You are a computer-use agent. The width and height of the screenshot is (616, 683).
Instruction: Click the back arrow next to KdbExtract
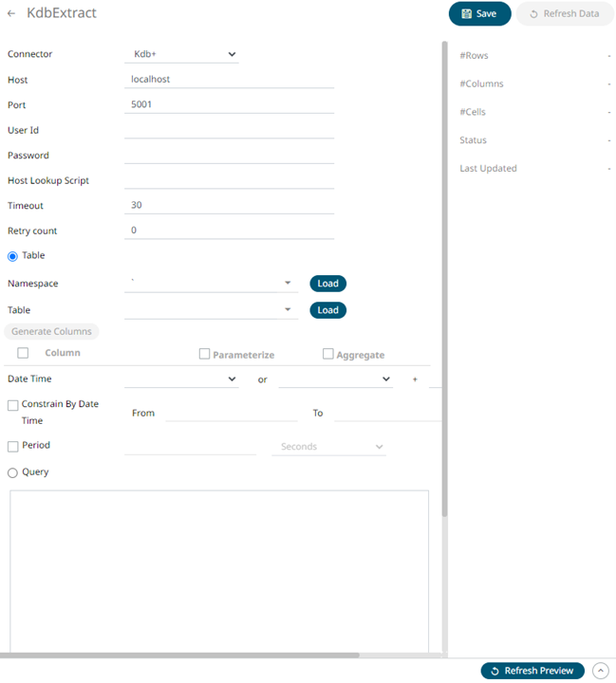11,14
